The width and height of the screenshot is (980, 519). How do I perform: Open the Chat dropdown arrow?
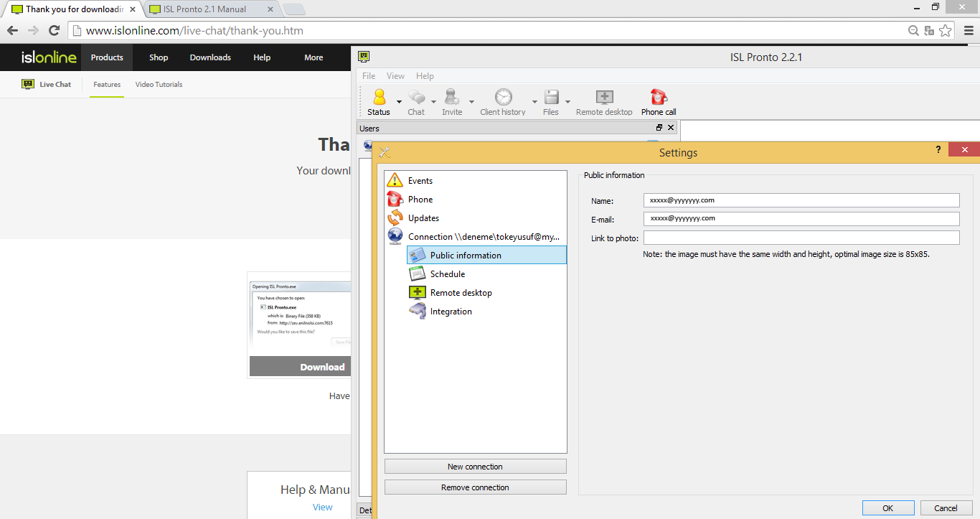click(433, 102)
